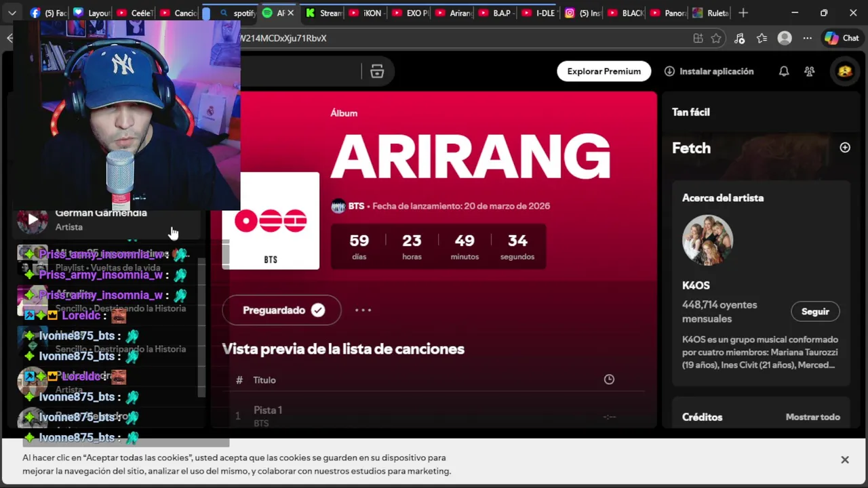Switch to the Panor YouTube tab
The width and height of the screenshot is (868, 488).
[x=669, y=13]
